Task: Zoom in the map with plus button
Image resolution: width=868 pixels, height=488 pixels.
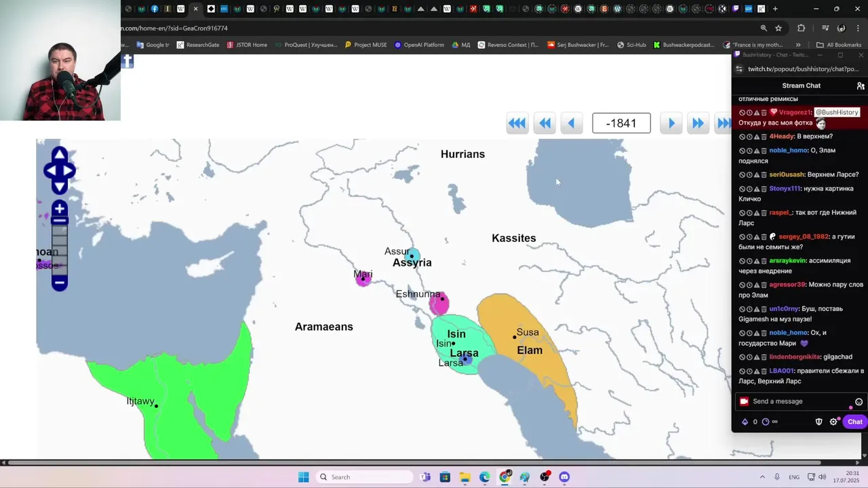Action: 60,209
